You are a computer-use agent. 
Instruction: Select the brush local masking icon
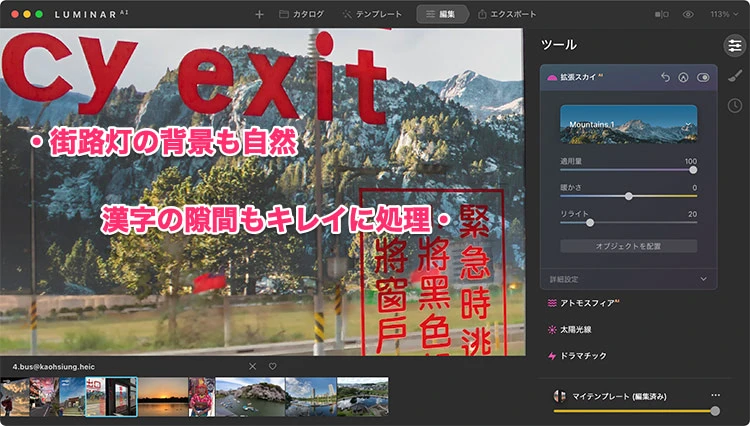click(x=733, y=75)
